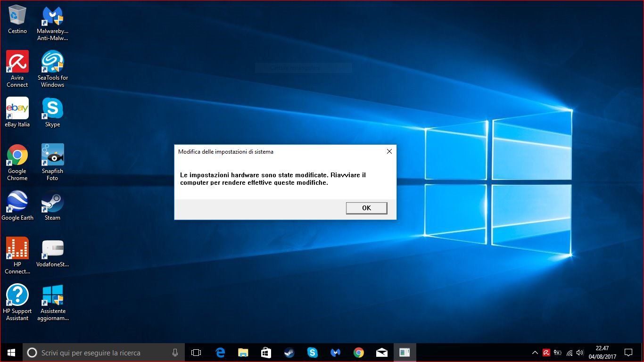Open the Cestino recycle bin icon
Viewport: 644px width, 362px height.
(17, 19)
